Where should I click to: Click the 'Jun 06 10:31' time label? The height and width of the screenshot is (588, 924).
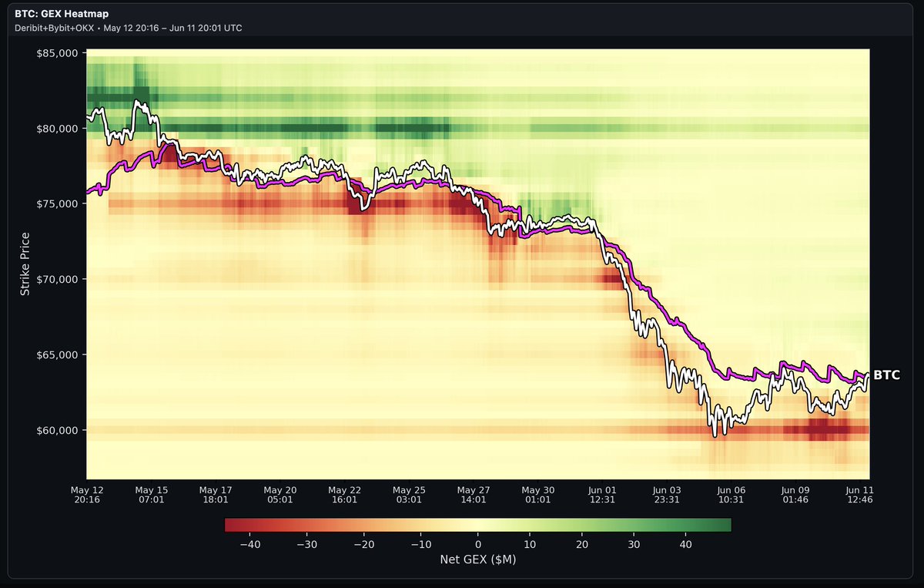(x=731, y=494)
